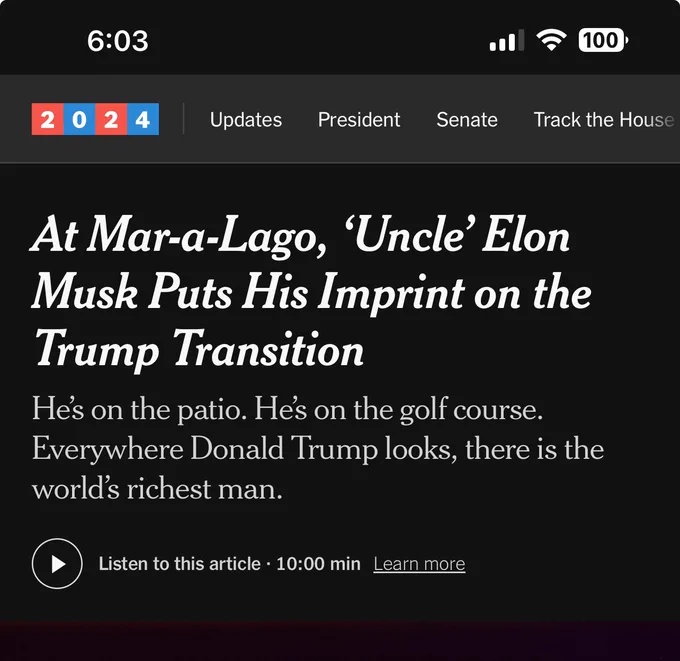Viewport: 680px width, 661px height.
Task: Tap the 'He's on the patio' sentence
Action: [139, 409]
